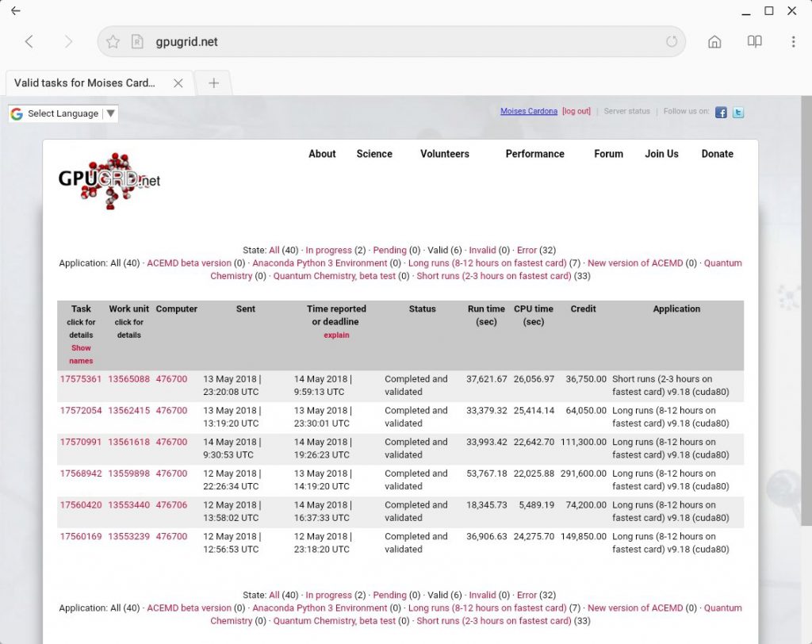Go to the browser home page icon
Screen dimensions: 812x644
tap(714, 41)
